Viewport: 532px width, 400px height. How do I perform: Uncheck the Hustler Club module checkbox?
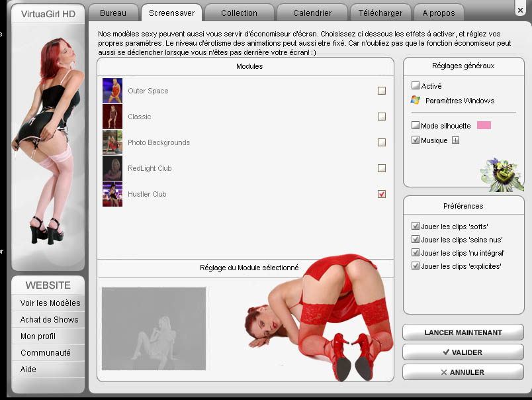coord(382,194)
